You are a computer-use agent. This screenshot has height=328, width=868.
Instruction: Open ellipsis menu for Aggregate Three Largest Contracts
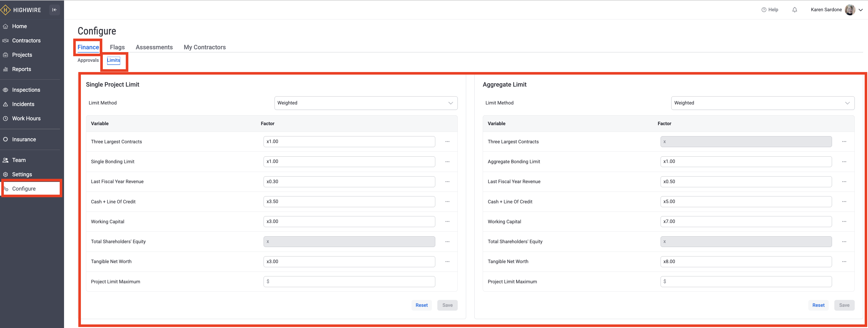pos(844,142)
